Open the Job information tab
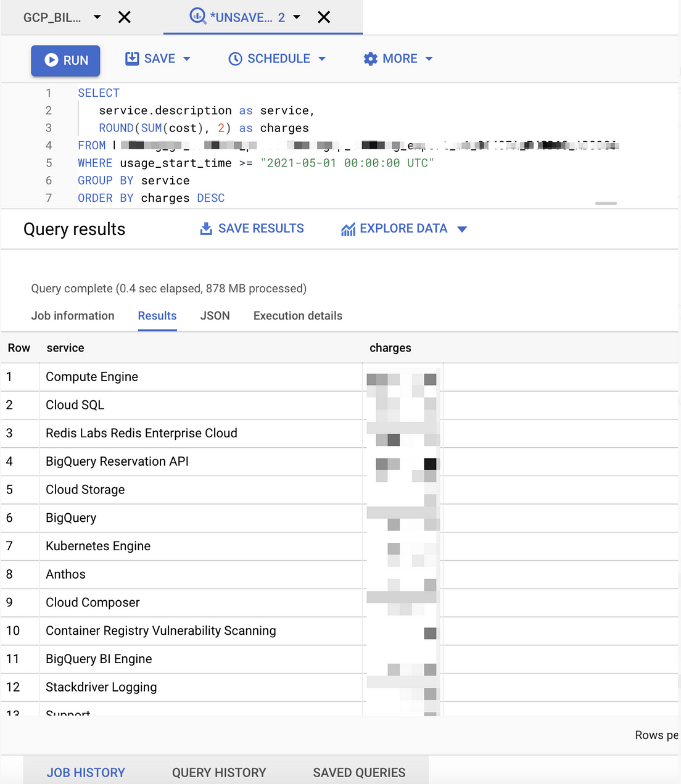681x784 pixels. [73, 316]
